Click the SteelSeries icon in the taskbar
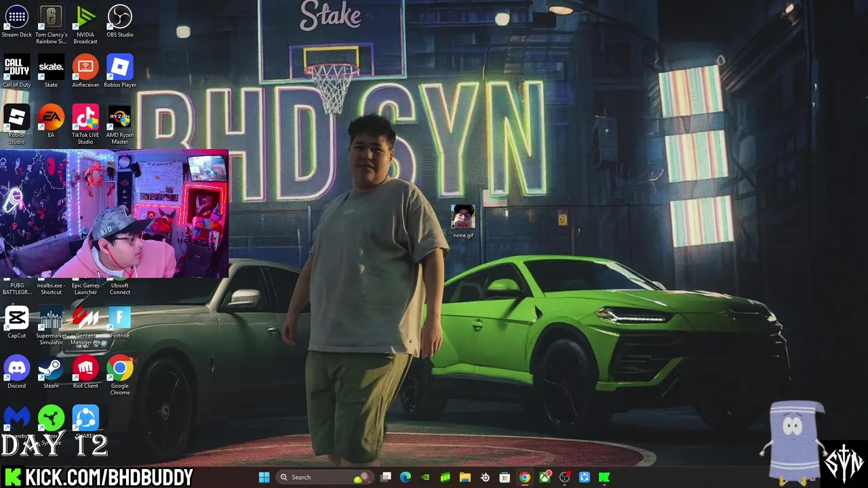Viewport: 868px width, 488px height. pyautogui.click(x=485, y=477)
